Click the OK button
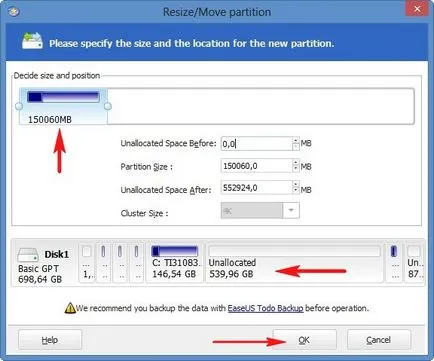 point(304,340)
